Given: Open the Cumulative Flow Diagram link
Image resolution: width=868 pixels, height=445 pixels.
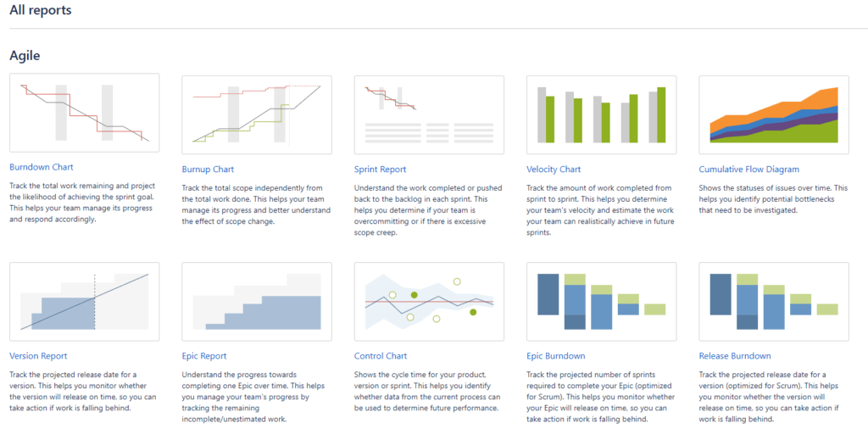Looking at the screenshot, I should 749,170.
